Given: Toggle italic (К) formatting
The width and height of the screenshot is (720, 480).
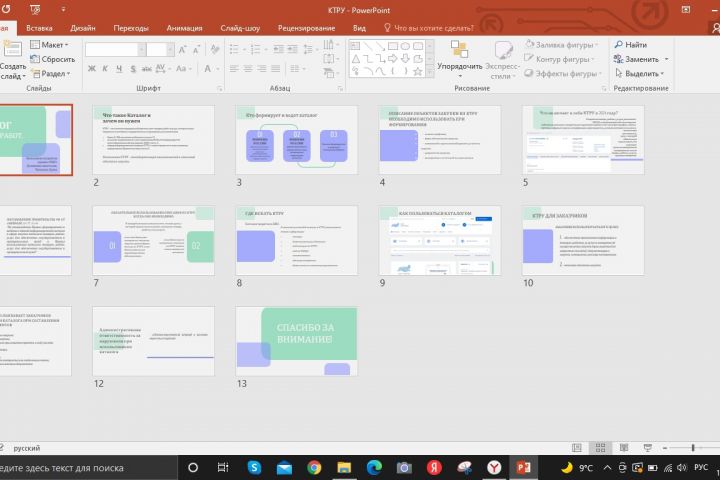Looking at the screenshot, I should click(x=105, y=69).
